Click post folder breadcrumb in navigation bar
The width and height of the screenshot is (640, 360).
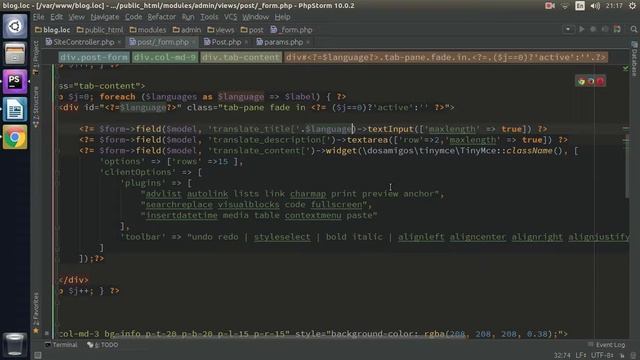point(252,30)
